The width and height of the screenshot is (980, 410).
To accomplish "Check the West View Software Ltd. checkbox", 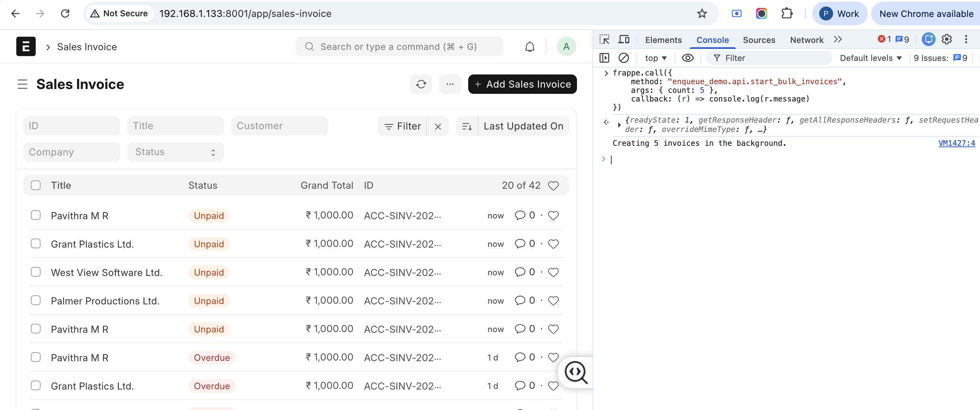I will 36,272.
